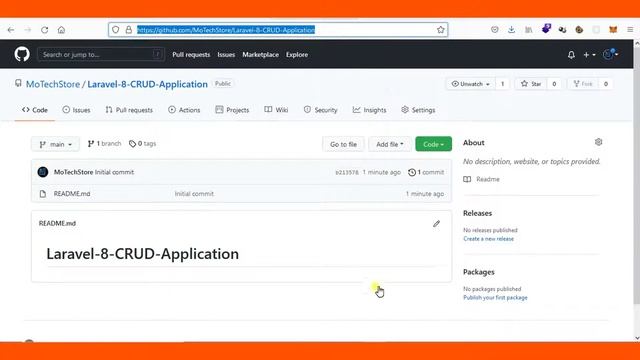Expand the Add file dropdown
The height and width of the screenshot is (360, 640).
(x=390, y=144)
